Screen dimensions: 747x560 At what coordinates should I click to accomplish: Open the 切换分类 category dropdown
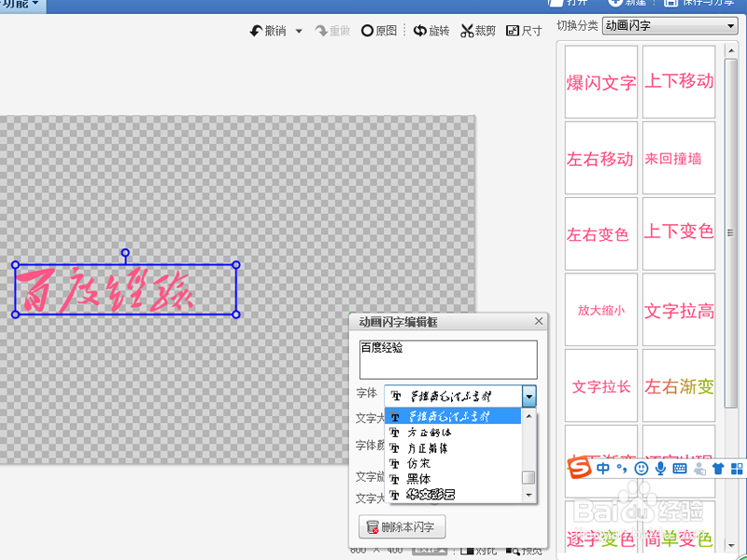(669, 26)
